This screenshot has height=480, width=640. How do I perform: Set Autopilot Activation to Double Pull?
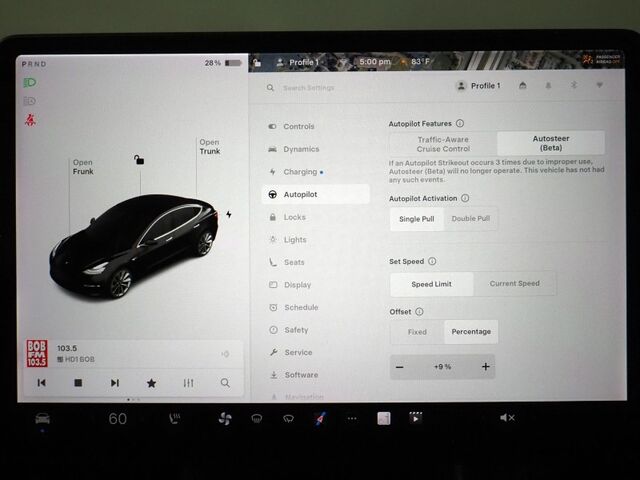[470, 219]
